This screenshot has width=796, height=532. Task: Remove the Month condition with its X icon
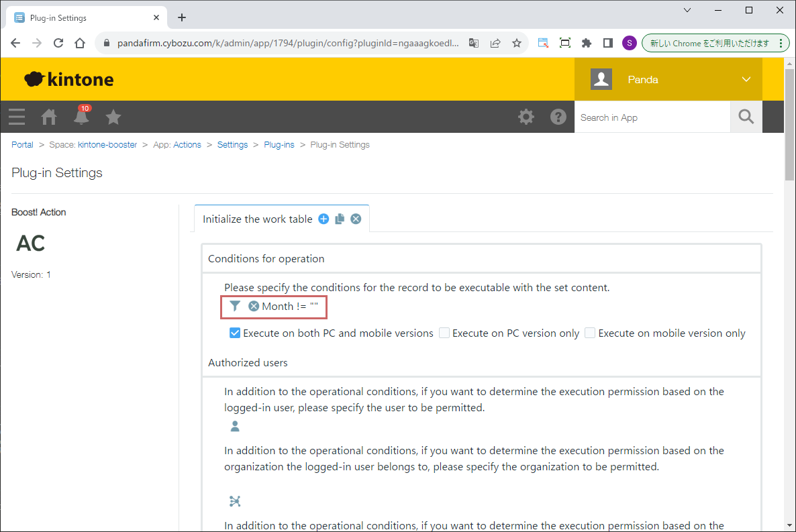click(254, 306)
